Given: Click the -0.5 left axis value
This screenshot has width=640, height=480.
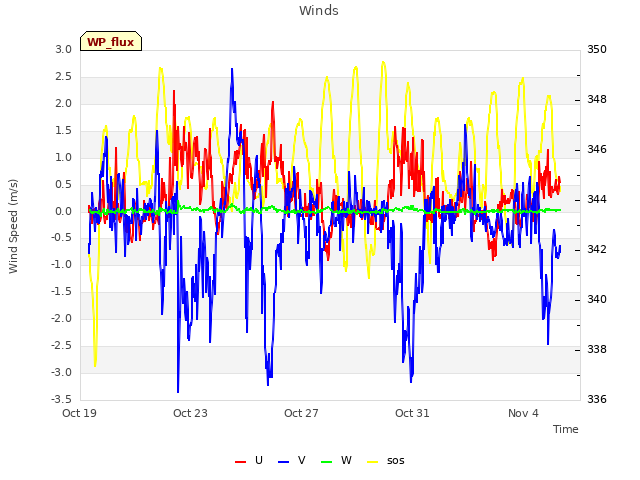Looking at the screenshot, I should (x=62, y=238).
